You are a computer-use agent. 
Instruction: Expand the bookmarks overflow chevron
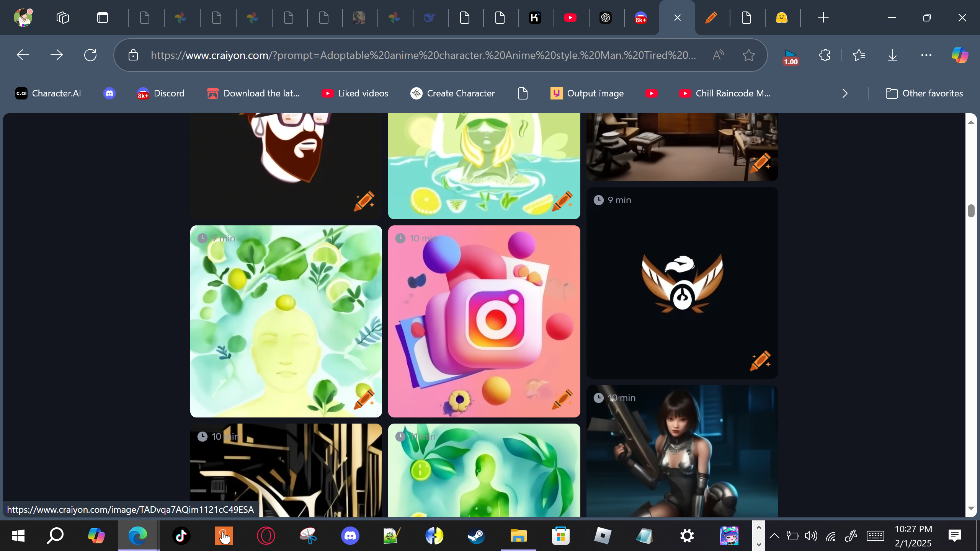tap(845, 93)
